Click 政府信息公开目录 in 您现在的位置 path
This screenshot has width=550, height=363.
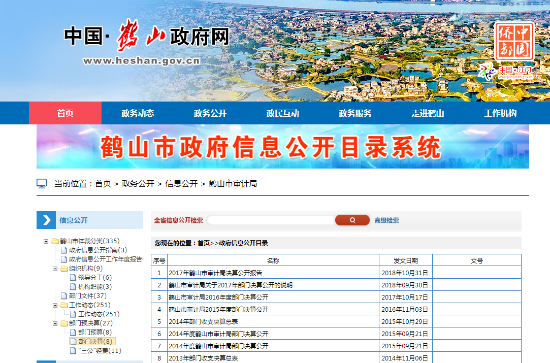click(243, 243)
